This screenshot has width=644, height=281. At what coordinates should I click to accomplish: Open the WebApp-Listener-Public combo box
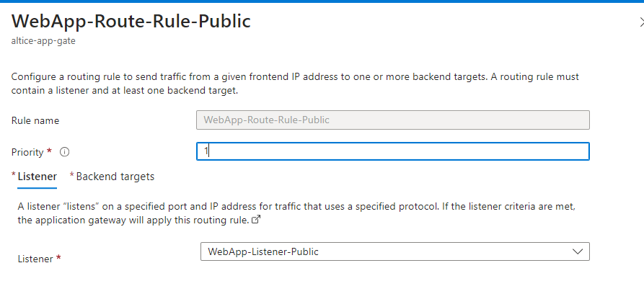point(394,251)
